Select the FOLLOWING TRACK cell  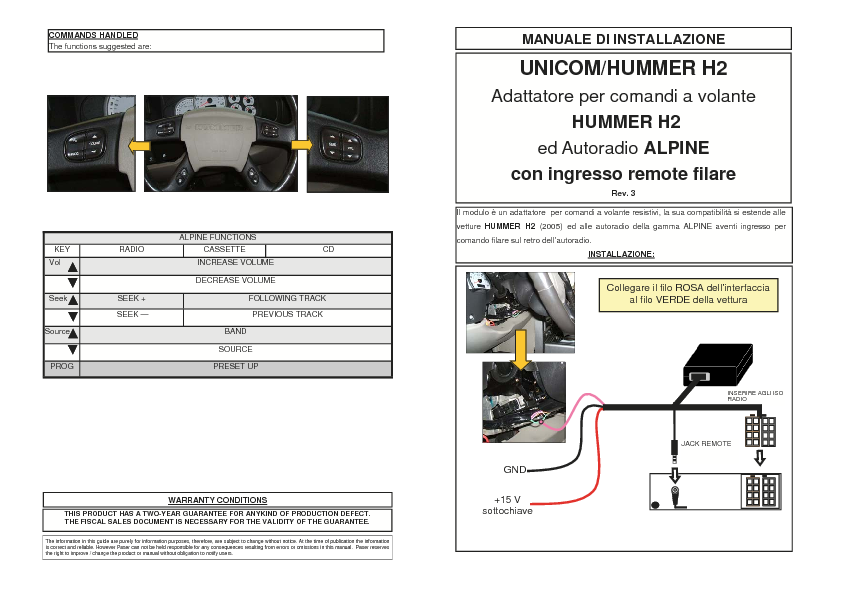click(287, 299)
